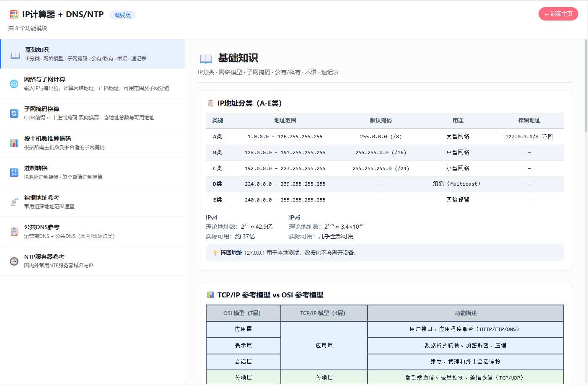Click the 进制转换 numbers icon
The image size is (588, 385).
click(14, 172)
